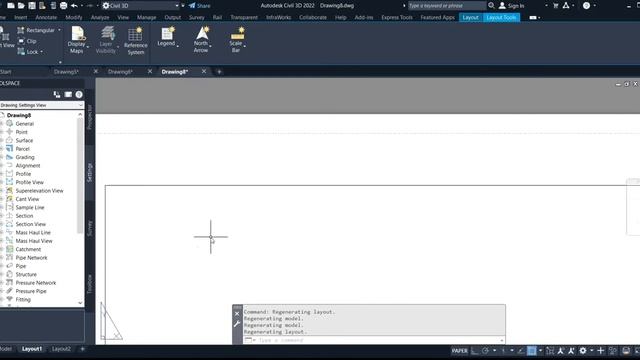Expand the Grading tree node
The height and width of the screenshot is (360, 640).
(x=2, y=157)
